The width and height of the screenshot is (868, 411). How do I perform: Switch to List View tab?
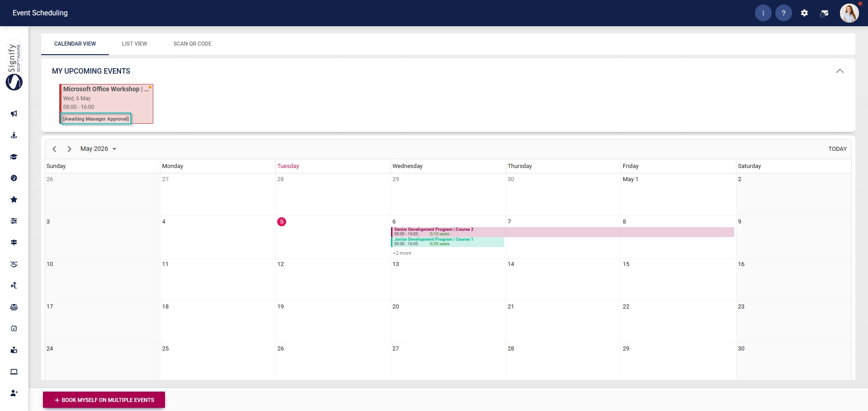(135, 44)
